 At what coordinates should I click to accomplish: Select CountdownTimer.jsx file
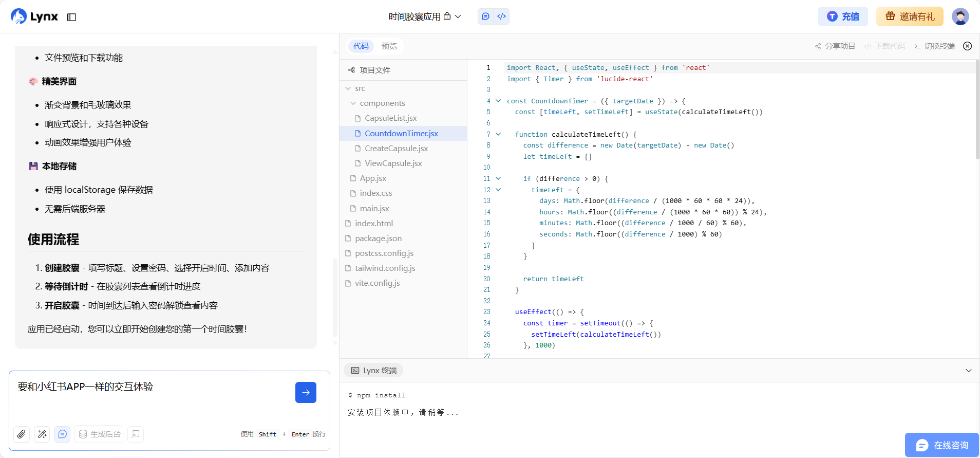click(403, 133)
